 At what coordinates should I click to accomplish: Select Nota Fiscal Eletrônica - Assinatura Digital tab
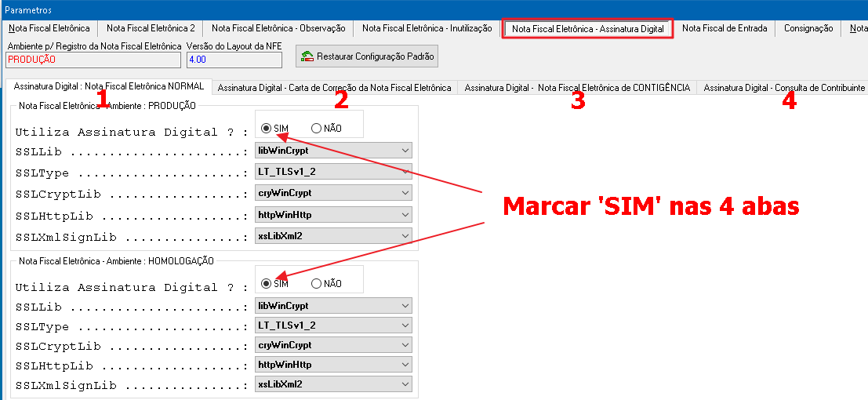pyautogui.click(x=587, y=29)
